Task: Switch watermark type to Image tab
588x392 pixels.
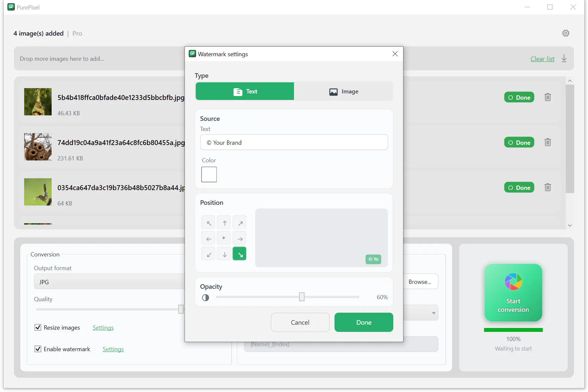Action: pyautogui.click(x=344, y=91)
